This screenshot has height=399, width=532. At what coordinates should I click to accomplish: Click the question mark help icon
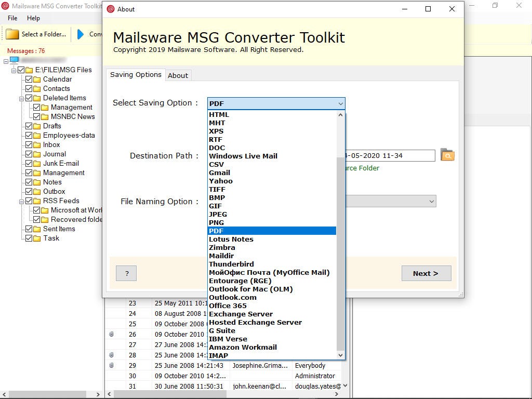click(126, 273)
